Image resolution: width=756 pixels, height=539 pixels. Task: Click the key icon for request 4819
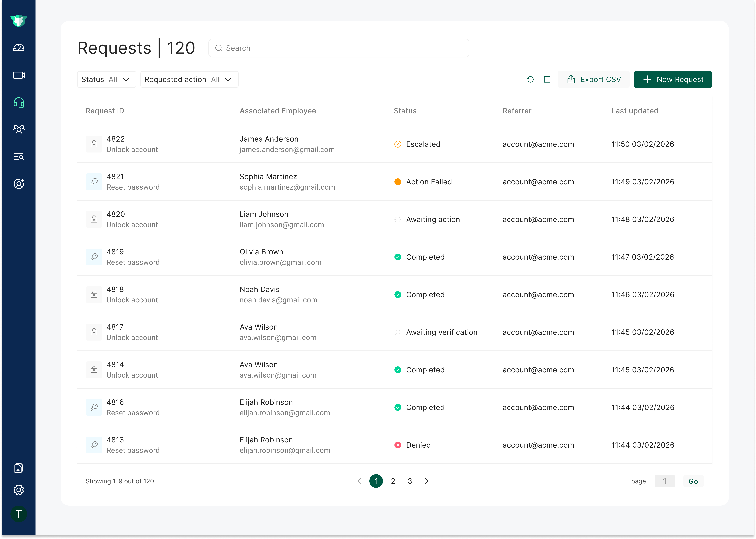coord(94,257)
